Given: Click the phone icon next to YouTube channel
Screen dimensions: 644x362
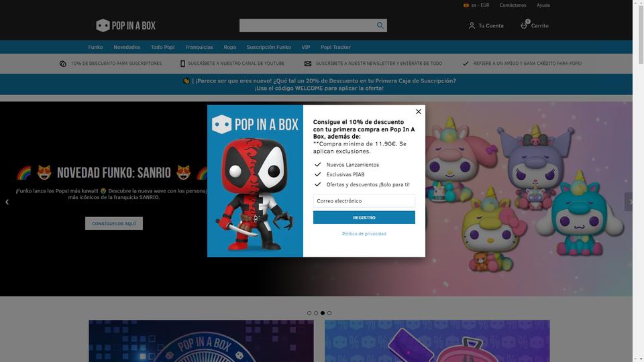Looking at the screenshot, I should click(182, 64).
